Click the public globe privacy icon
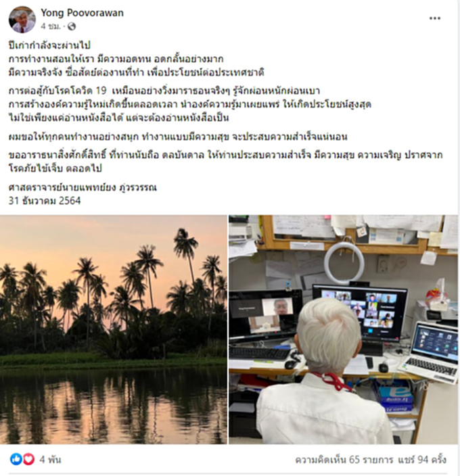 pos(72,27)
